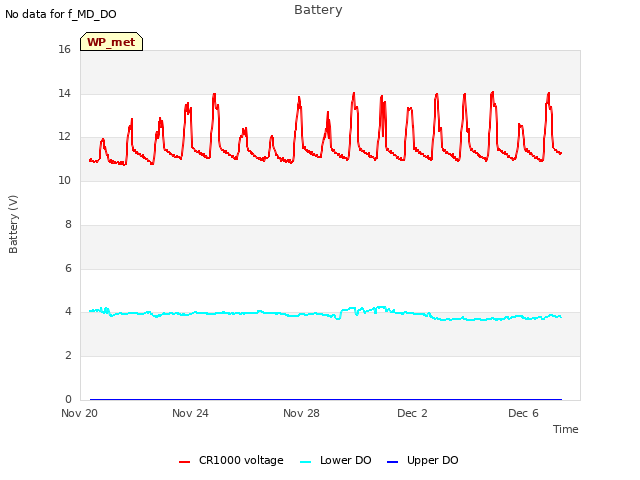The height and width of the screenshot is (480, 640).
Task: Click the y-axis tick label 14
Action: [64, 93]
